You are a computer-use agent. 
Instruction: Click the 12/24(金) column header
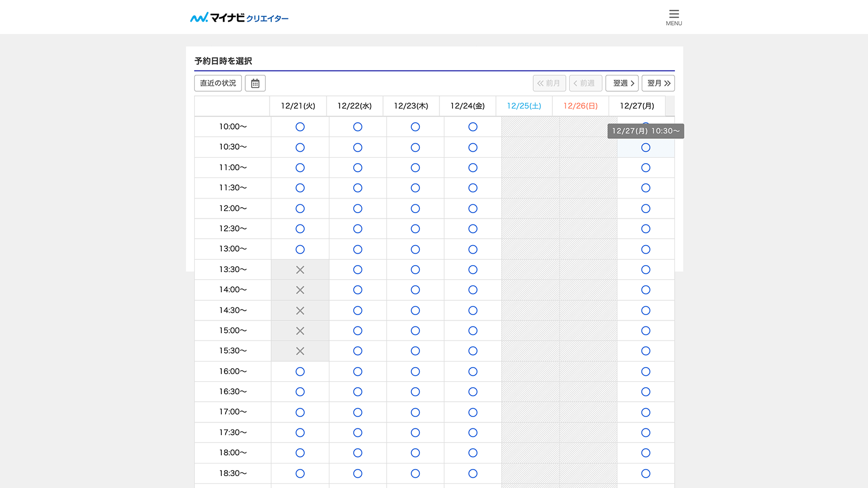[x=468, y=106]
